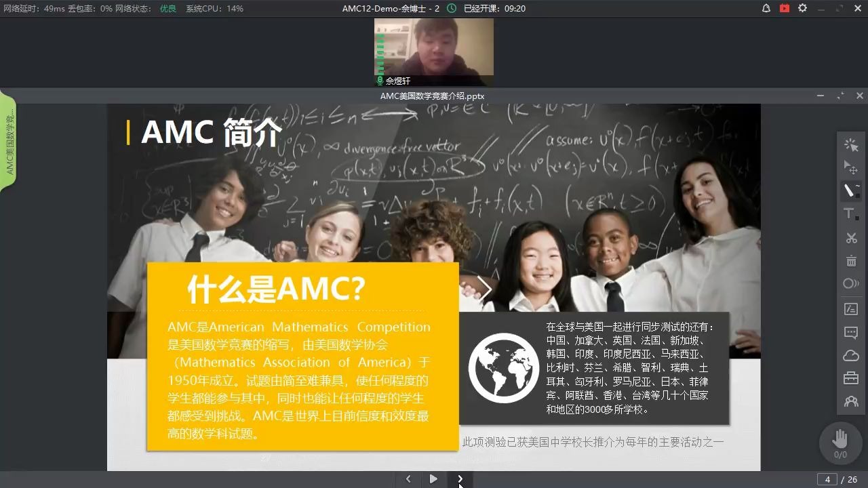This screenshot has width=868, height=488.
Task: Open the toolbox briefcase icon
Action: (850, 378)
